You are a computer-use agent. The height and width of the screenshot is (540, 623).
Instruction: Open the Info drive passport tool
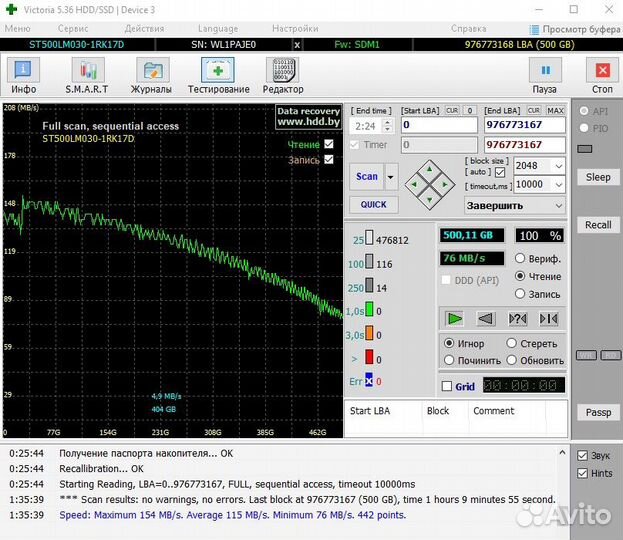click(x=24, y=76)
